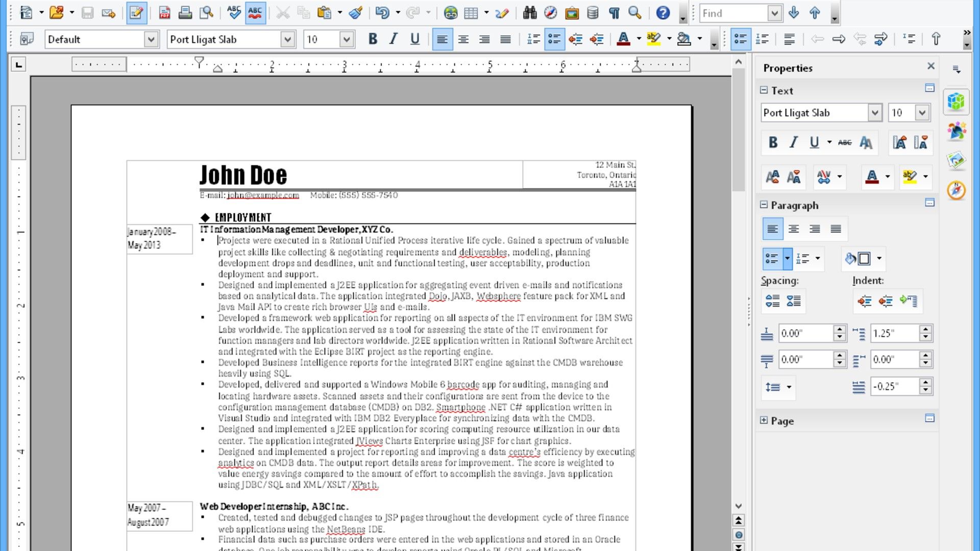Toggle Italic in formatting toolbar
Image resolution: width=980 pixels, height=551 pixels.
pos(394,39)
